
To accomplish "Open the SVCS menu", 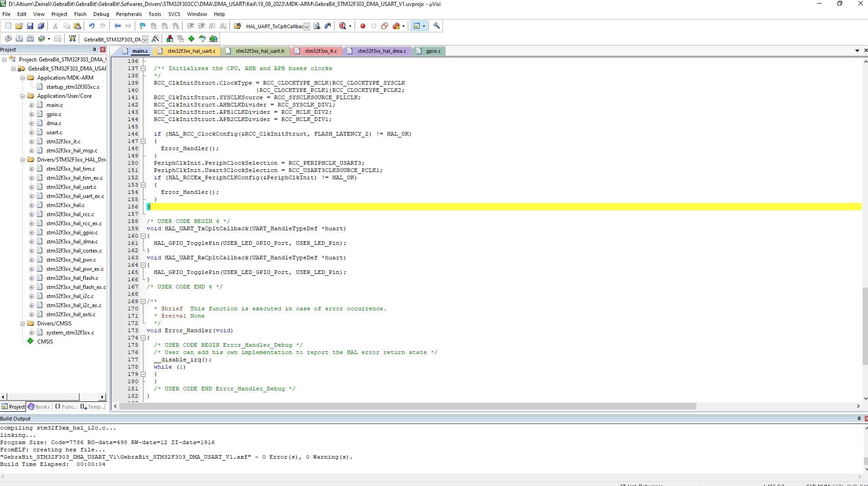I will pos(174,14).
